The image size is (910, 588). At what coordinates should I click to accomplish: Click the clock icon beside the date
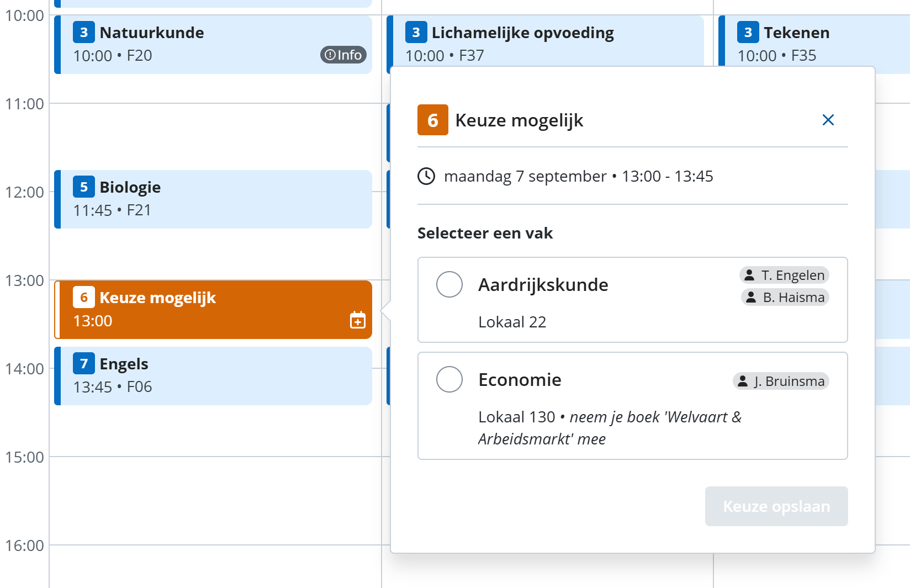(x=426, y=176)
